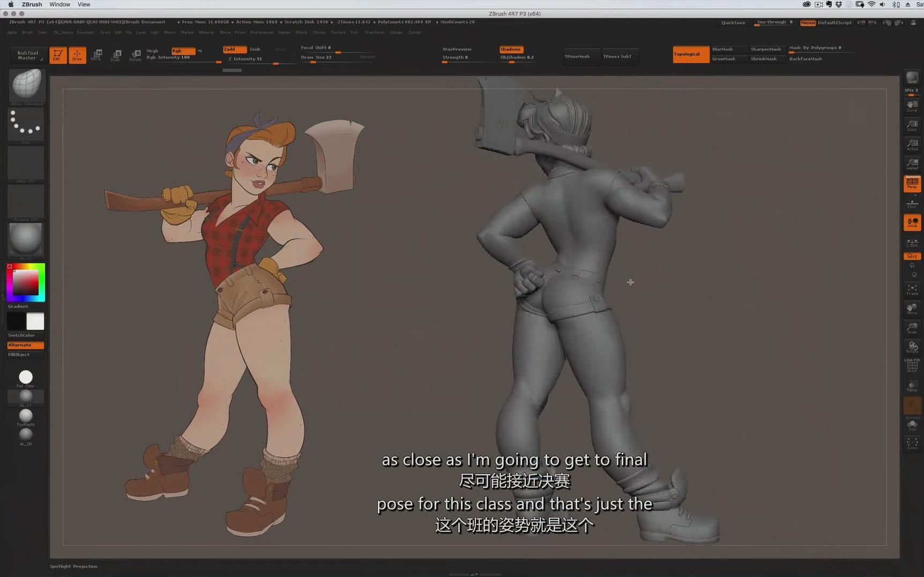The image size is (924, 577).
Task: Select right shelf Scale navigation icon
Action: pyautogui.click(x=912, y=328)
